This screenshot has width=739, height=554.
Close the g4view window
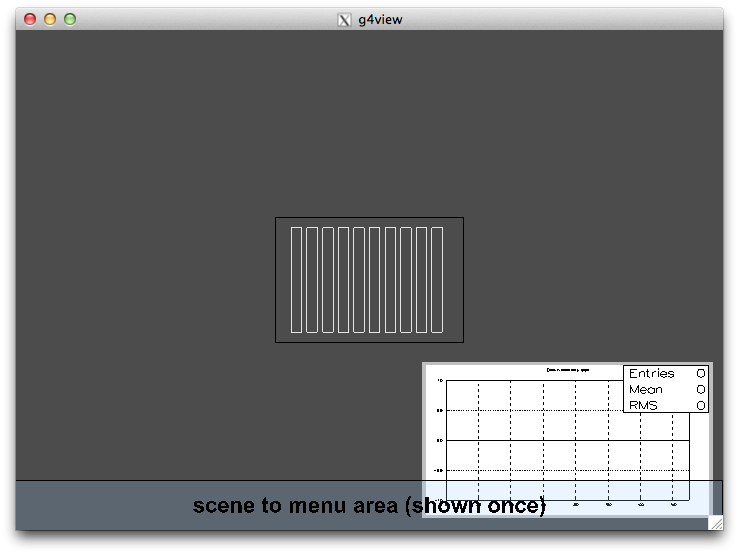click(30, 19)
